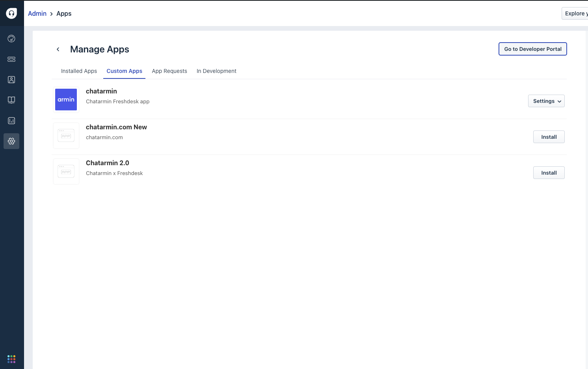
Task: Open the Dashboard icon in sidebar
Action: point(11,39)
